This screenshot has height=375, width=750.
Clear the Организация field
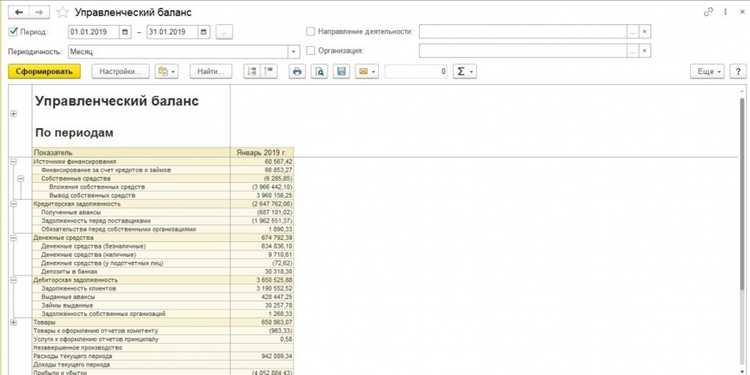pos(645,51)
